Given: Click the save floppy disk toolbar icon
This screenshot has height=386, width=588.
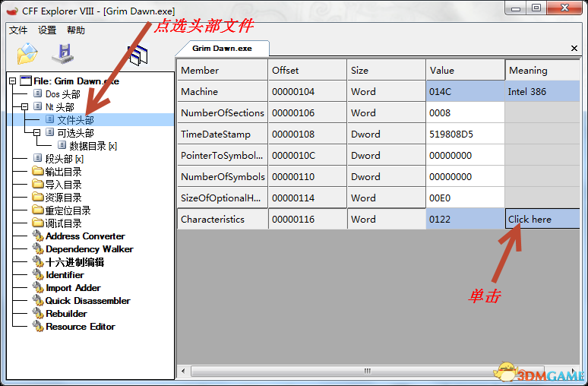Looking at the screenshot, I should 63,54.
